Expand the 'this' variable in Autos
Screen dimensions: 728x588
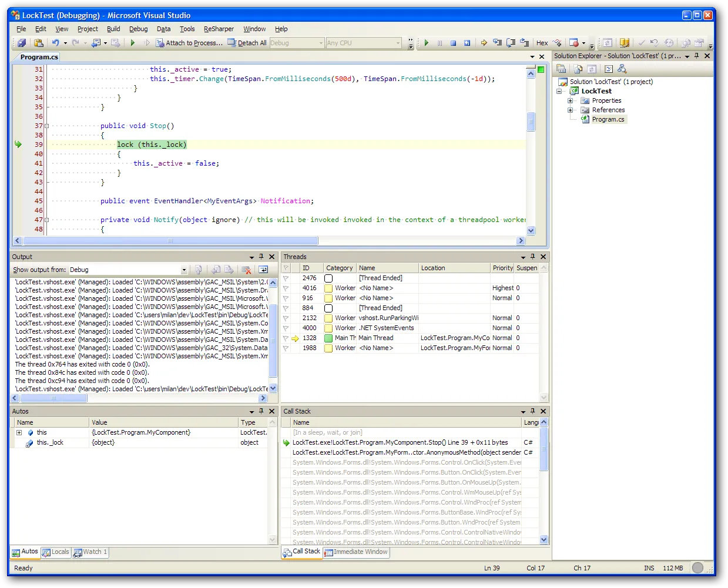point(19,433)
